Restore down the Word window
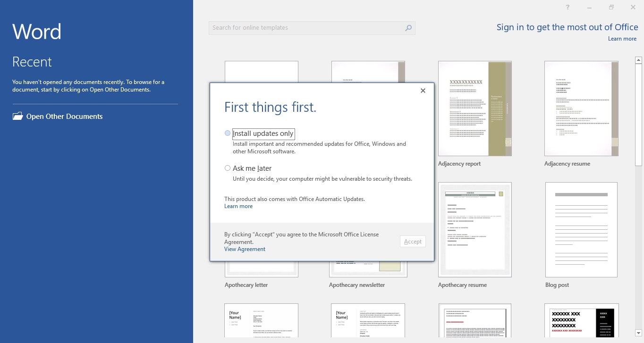Screen dimensions: 644x343 [x=611, y=7]
